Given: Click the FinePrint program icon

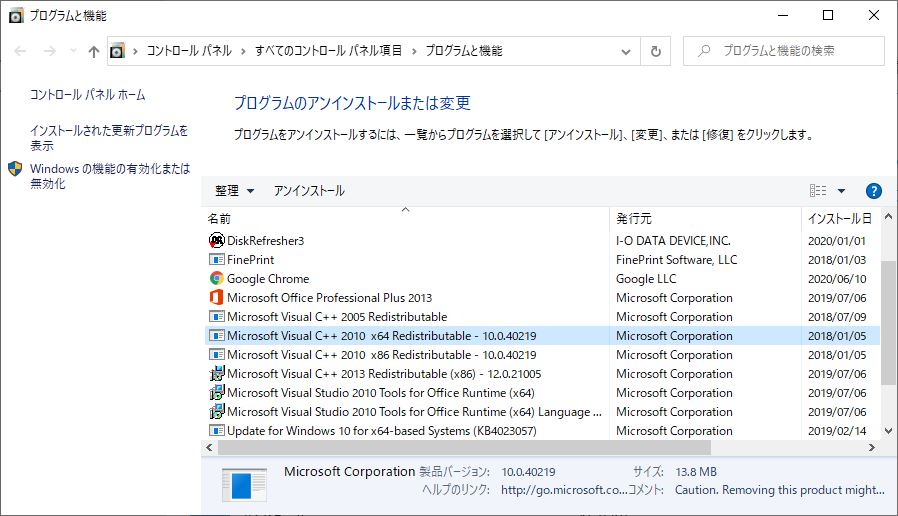Looking at the screenshot, I should pyautogui.click(x=217, y=260).
